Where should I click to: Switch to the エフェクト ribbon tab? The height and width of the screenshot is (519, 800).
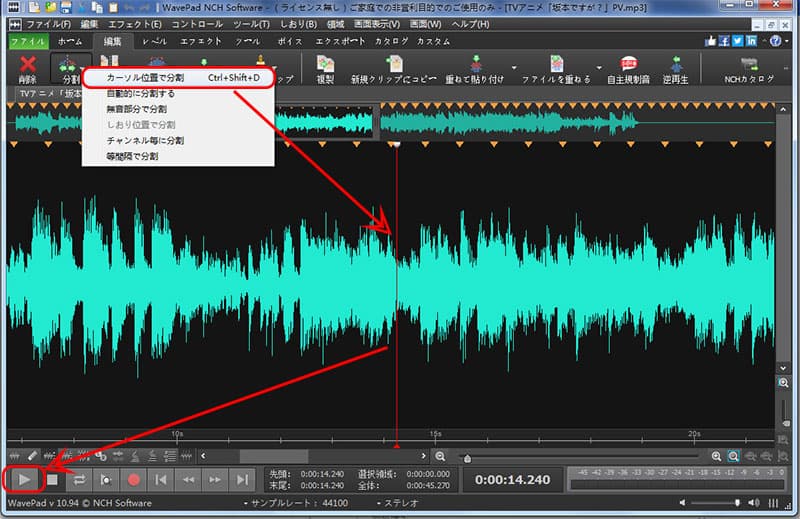coord(201,41)
